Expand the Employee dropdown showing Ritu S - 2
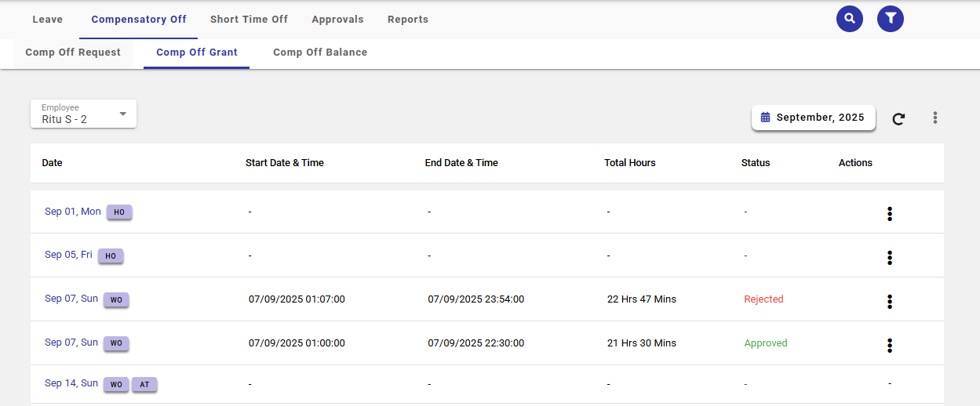This screenshot has width=980, height=406. coord(83,114)
